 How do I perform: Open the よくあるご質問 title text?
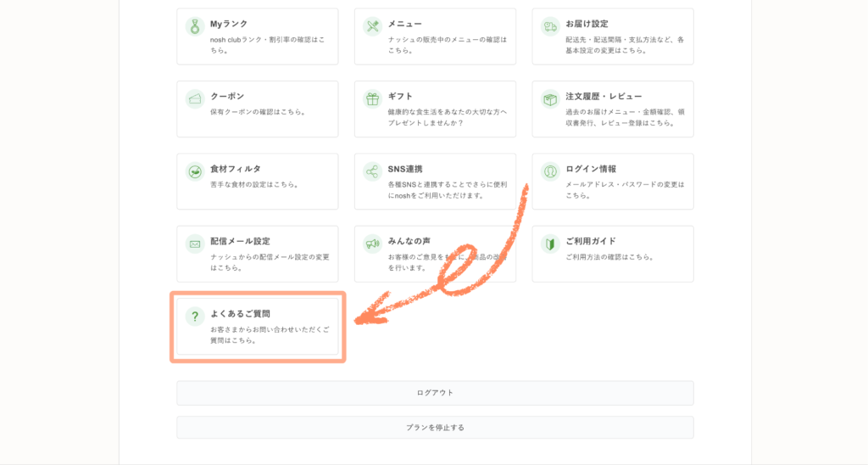[240, 314]
